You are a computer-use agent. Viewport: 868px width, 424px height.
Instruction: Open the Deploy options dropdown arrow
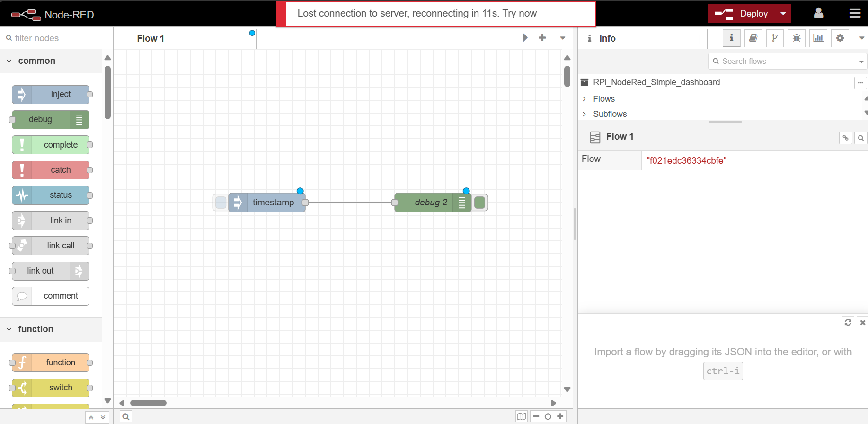783,14
